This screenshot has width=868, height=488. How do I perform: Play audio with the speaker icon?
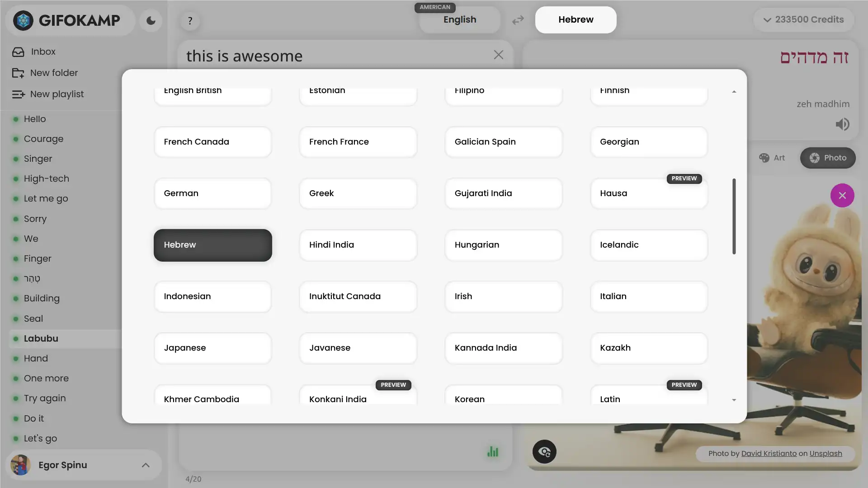pyautogui.click(x=843, y=124)
